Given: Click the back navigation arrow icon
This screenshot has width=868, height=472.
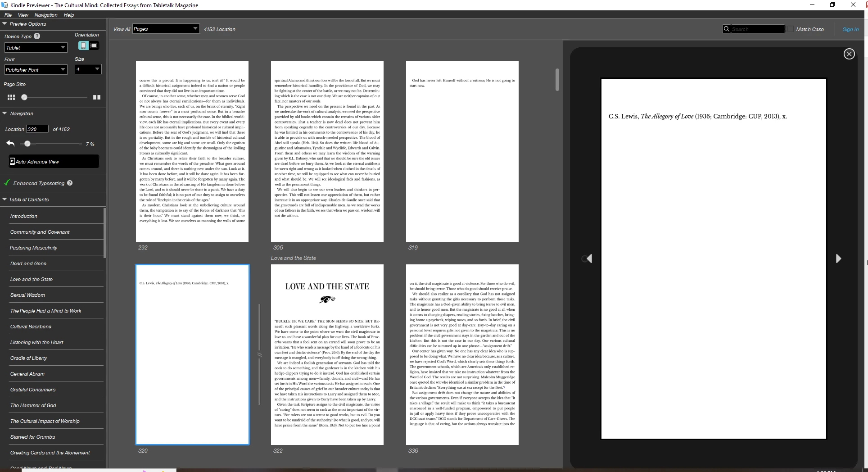Looking at the screenshot, I should click(x=11, y=143).
